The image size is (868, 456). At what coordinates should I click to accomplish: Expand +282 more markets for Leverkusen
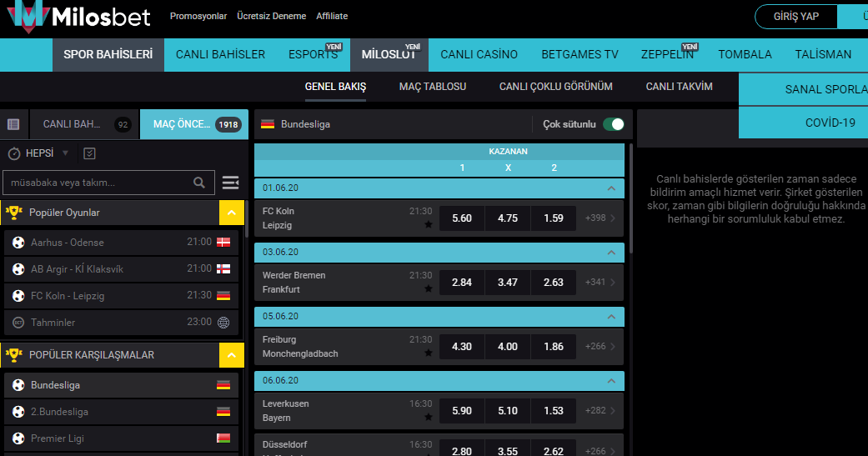coord(600,411)
